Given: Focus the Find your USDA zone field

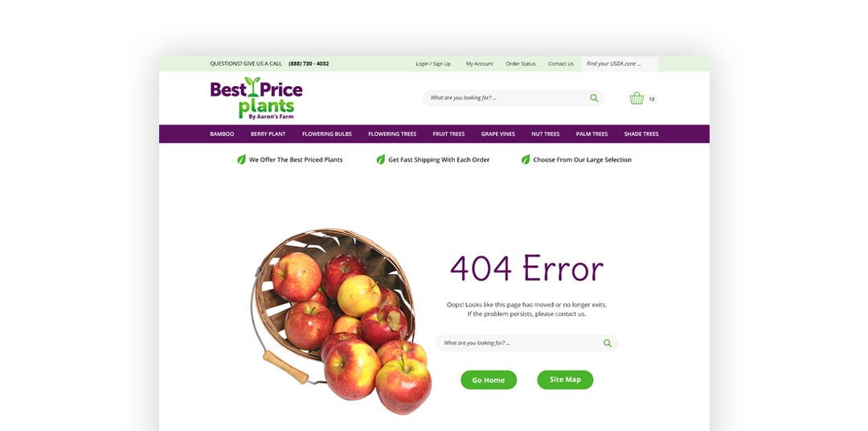Looking at the screenshot, I should tap(620, 64).
